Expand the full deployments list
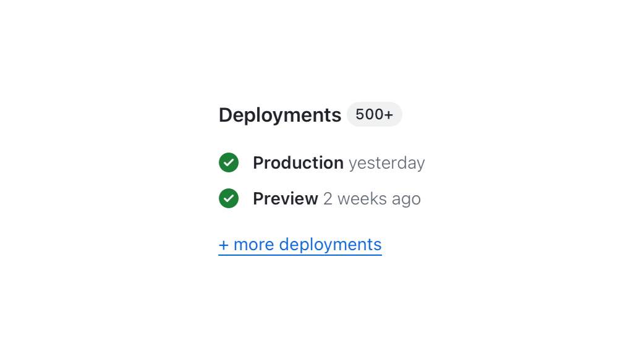 tap(300, 245)
